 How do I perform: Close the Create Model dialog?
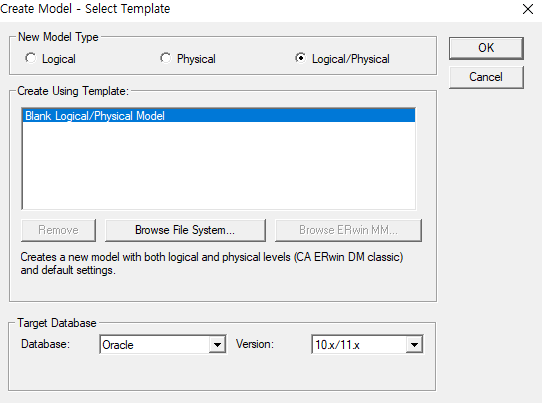[x=528, y=9]
